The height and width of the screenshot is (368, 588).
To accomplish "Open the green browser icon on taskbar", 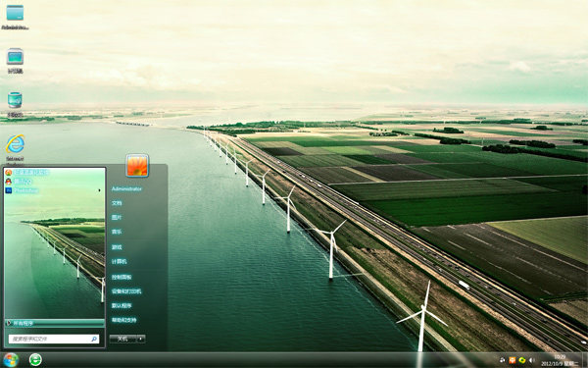I will 35,360.
